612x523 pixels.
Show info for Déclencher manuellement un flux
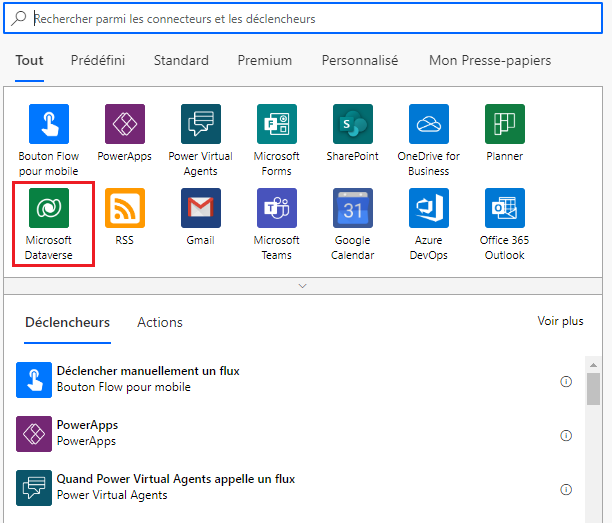[x=566, y=381]
